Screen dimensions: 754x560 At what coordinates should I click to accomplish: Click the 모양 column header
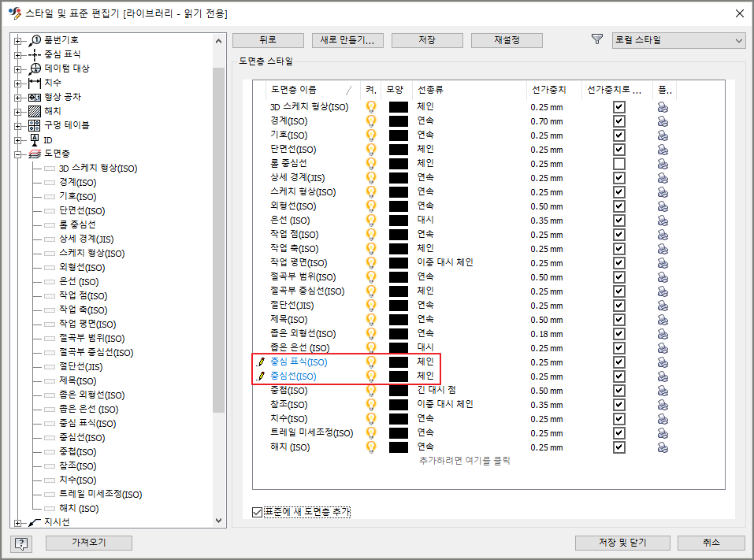[397, 90]
